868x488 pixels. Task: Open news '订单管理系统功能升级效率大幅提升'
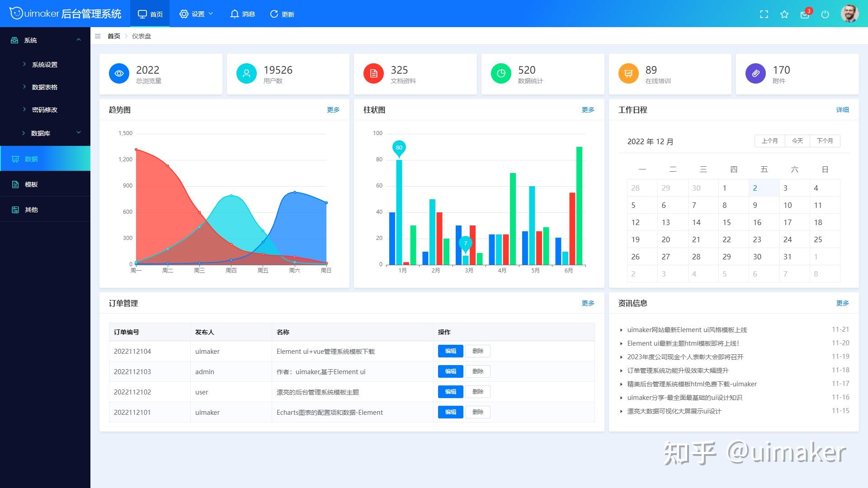pyautogui.click(x=678, y=371)
